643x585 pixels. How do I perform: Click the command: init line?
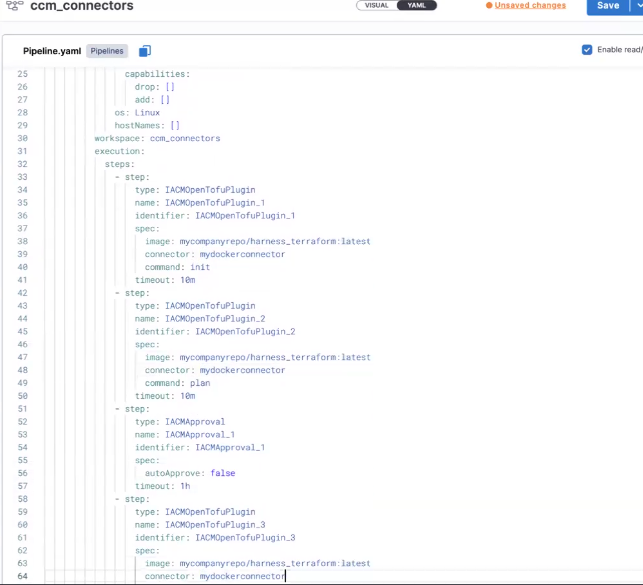[175, 267]
